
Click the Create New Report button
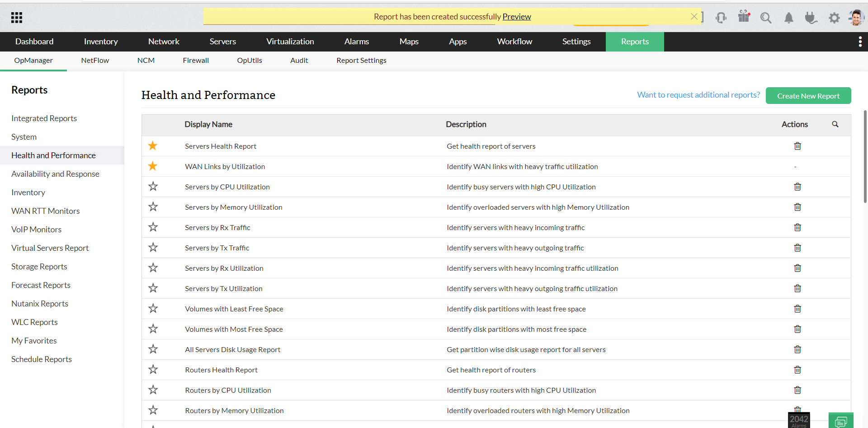[808, 95]
